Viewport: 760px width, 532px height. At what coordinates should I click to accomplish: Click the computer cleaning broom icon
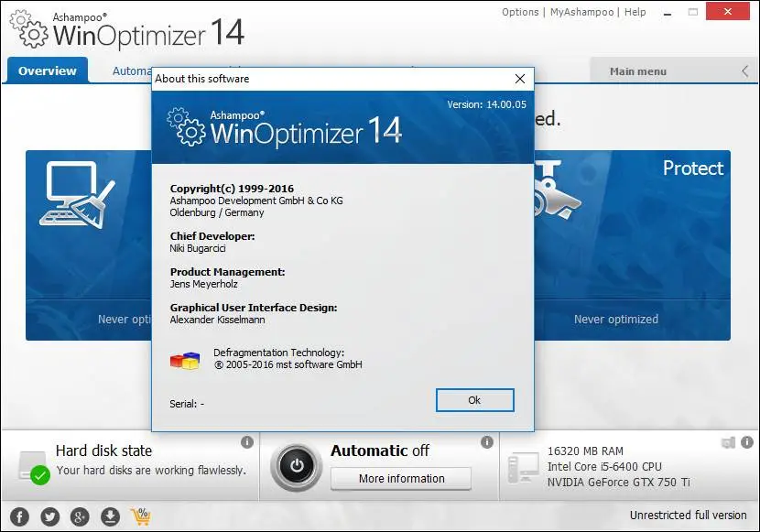78,195
